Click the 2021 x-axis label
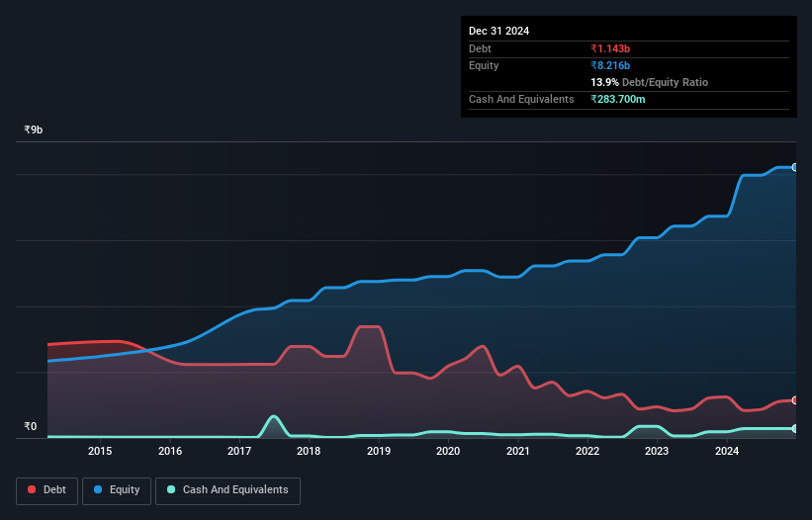 click(518, 451)
